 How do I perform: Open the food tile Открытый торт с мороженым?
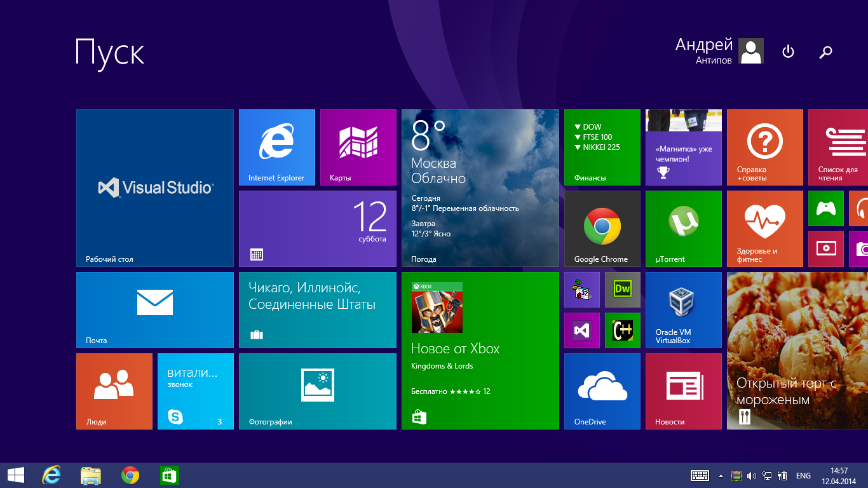click(x=797, y=351)
